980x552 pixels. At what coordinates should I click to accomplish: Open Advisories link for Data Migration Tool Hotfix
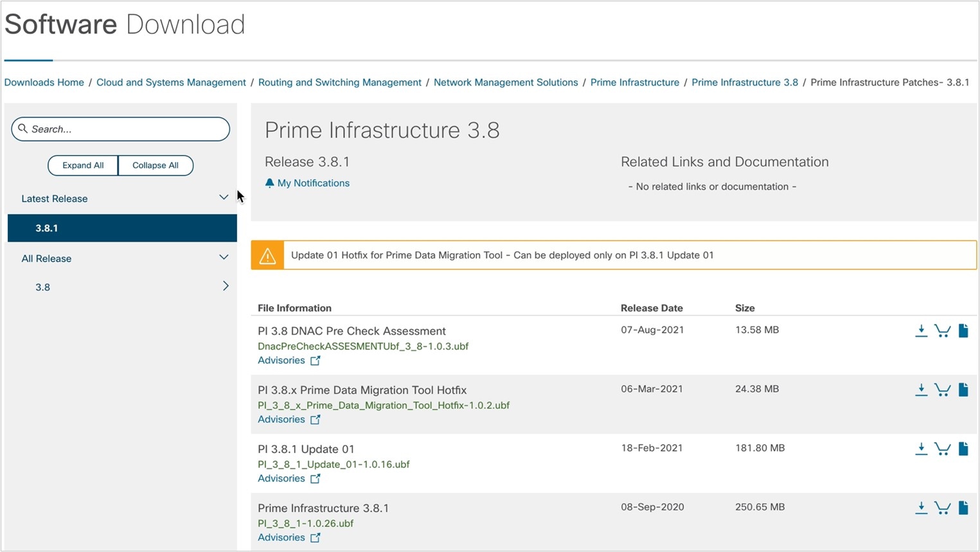click(x=281, y=420)
